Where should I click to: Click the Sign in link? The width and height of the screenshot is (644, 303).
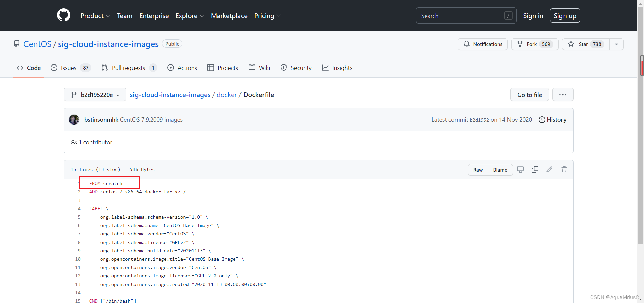(x=533, y=16)
